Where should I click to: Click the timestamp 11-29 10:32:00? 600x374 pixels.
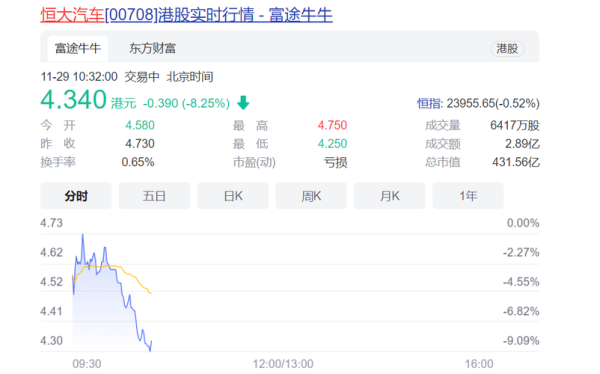coord(79,77)
